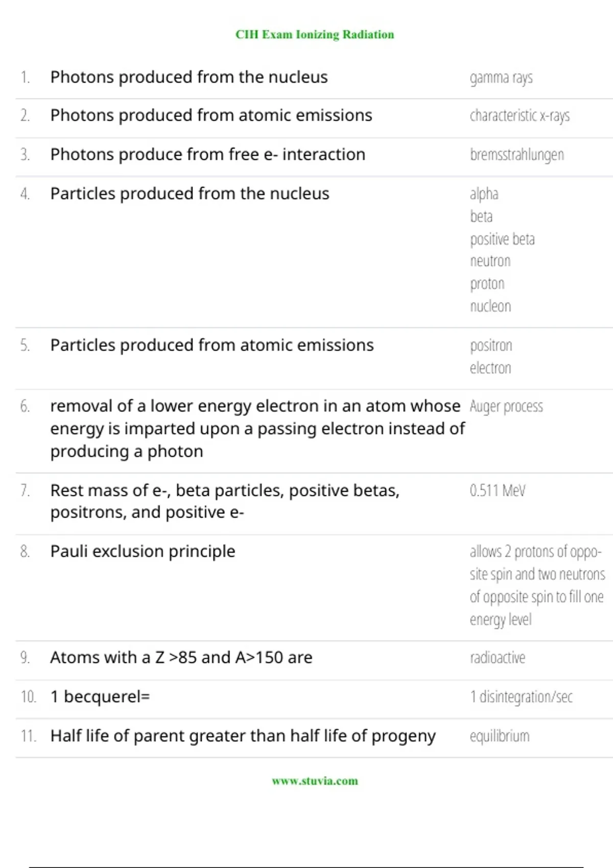Select 'Photons produced from the nucleus' text

pyautogui.click(x=189, y=77)
